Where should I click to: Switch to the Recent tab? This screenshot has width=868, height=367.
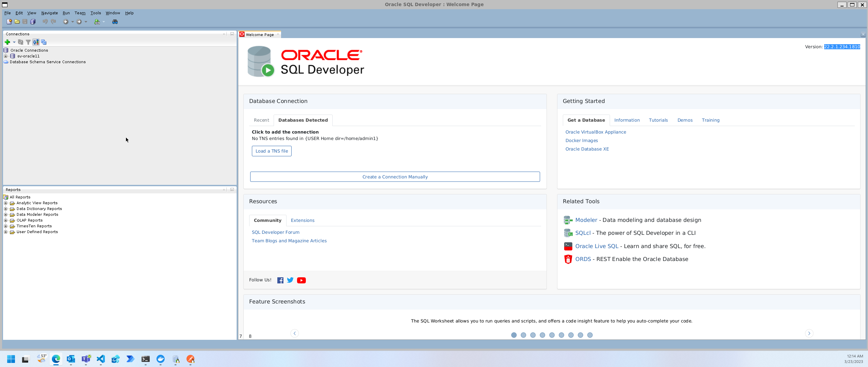click(261, 120)
